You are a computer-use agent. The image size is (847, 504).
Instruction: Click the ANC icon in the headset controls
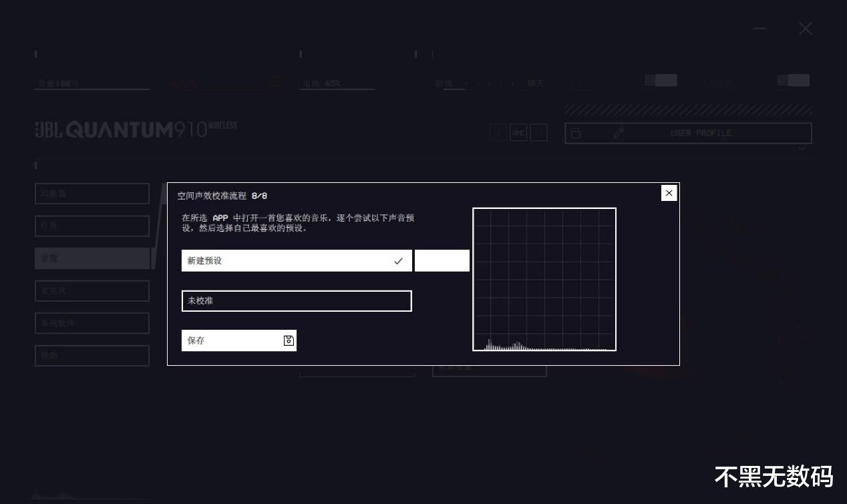(x=518, y=132)
